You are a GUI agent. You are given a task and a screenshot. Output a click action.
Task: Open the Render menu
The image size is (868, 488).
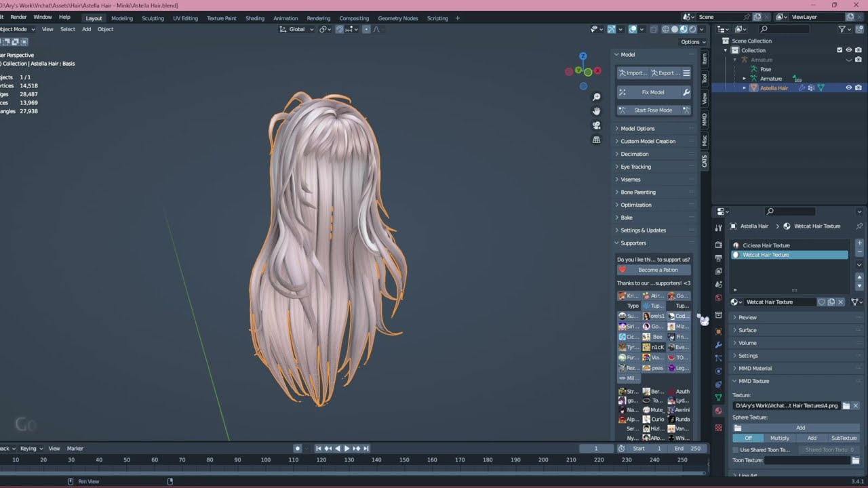[x=19, y=17]
